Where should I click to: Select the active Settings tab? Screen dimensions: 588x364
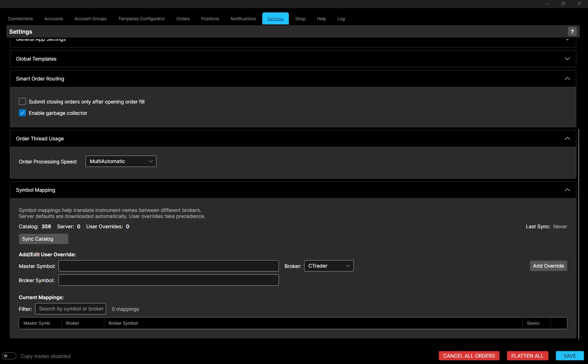click(x=275, y=19)
